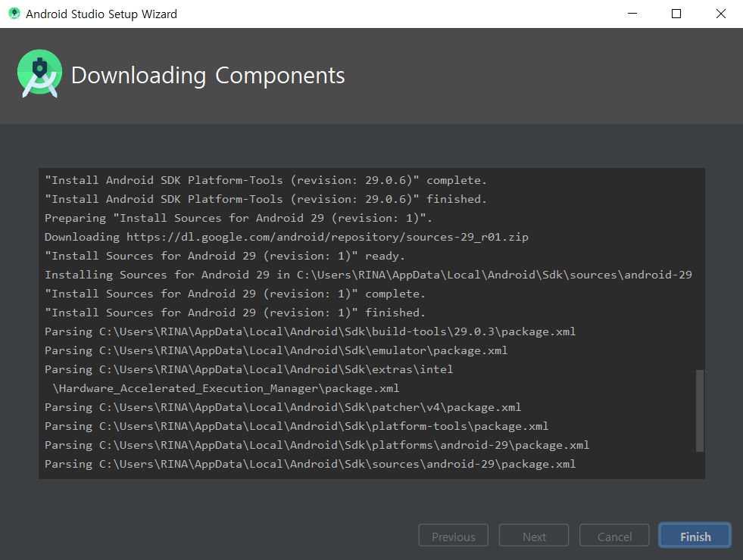Close the Setup Wizard window
Image resolution: width=743 pixels, height=560 pixels.
point(721,14)
